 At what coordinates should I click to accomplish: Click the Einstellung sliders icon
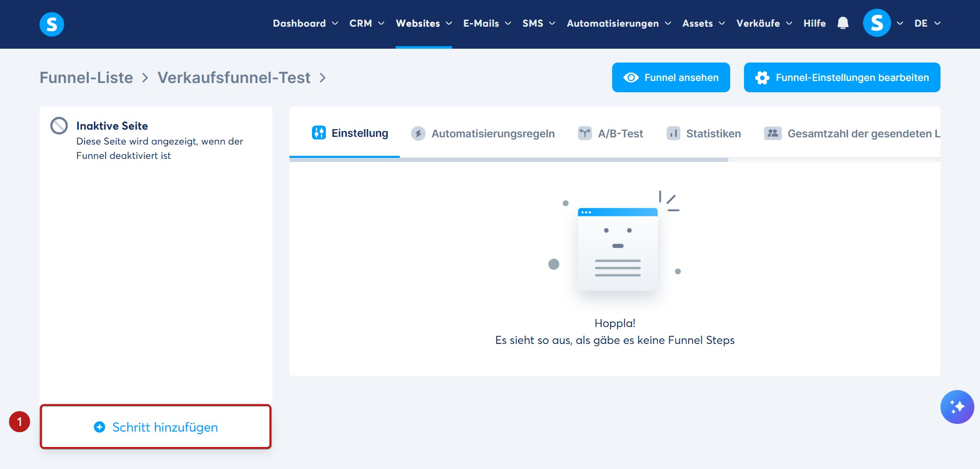point(319,133)
